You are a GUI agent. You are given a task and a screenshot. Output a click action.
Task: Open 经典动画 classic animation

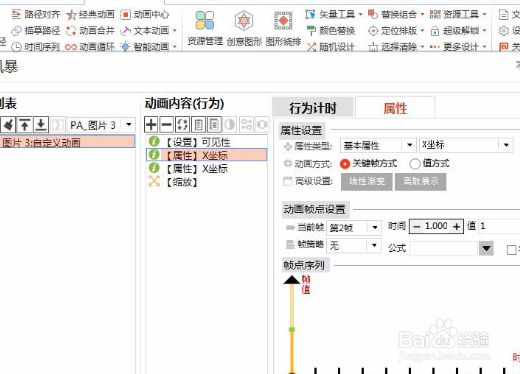90,14
